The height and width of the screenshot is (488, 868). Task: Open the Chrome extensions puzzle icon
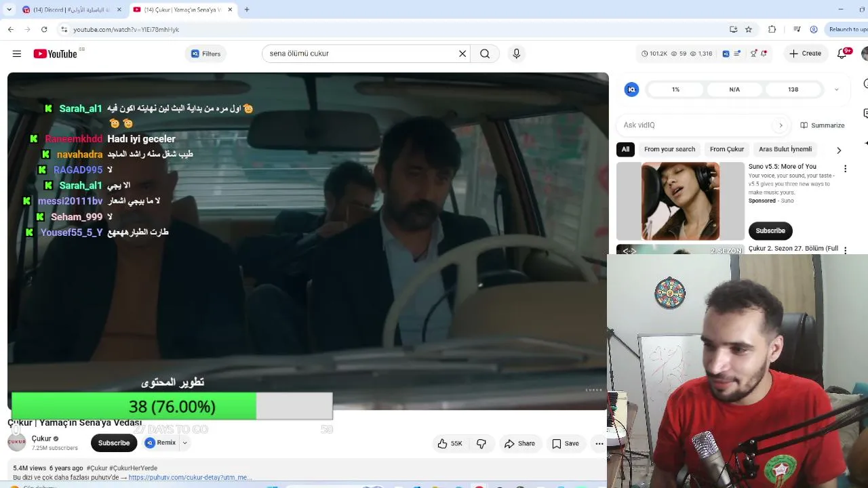pos(772,30)
